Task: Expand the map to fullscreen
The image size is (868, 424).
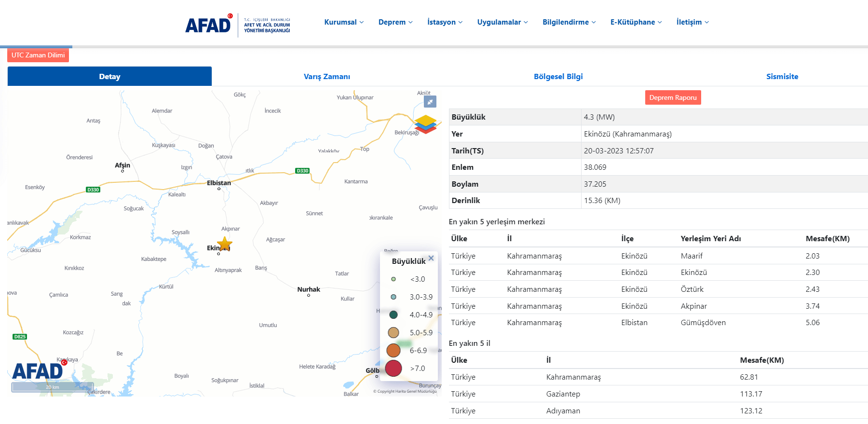Action: pyautogui.click(x=430, y=102)
